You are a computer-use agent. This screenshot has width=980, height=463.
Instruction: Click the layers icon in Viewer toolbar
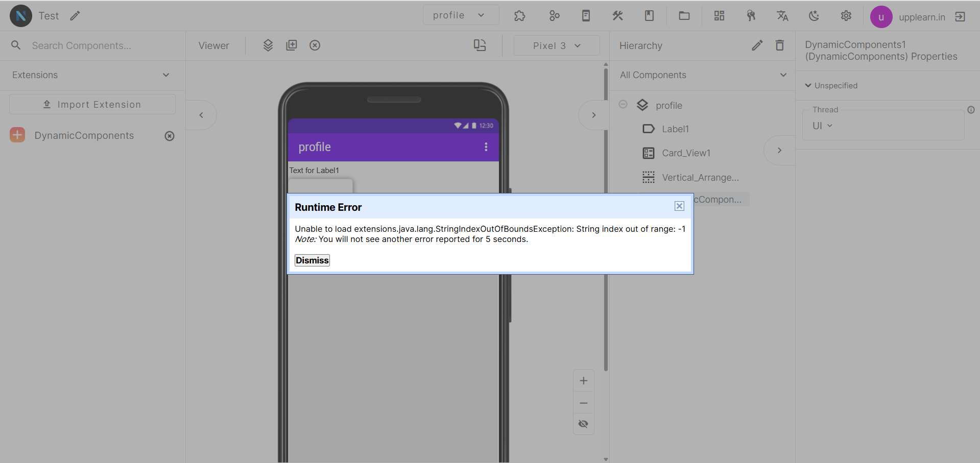tap(268, 45)
